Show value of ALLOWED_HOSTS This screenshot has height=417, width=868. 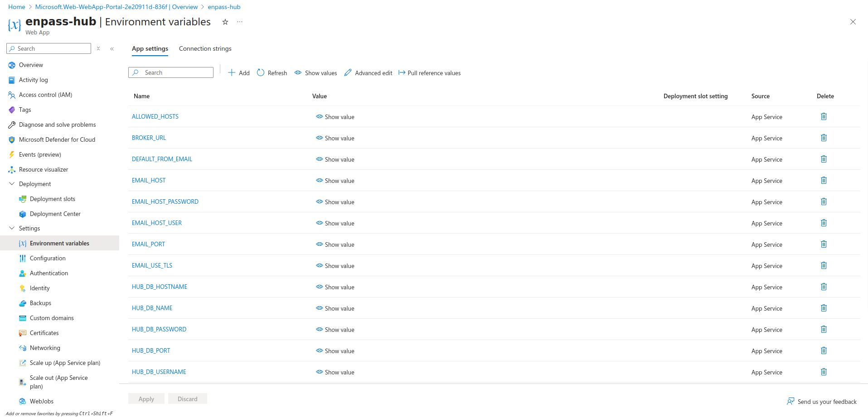(x=335, y=117)
